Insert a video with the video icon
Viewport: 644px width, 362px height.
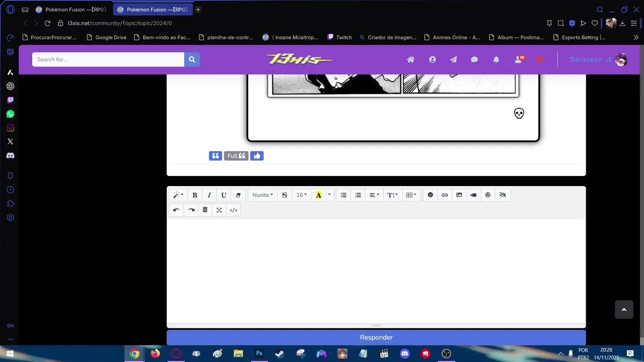[x=473, y=195]
